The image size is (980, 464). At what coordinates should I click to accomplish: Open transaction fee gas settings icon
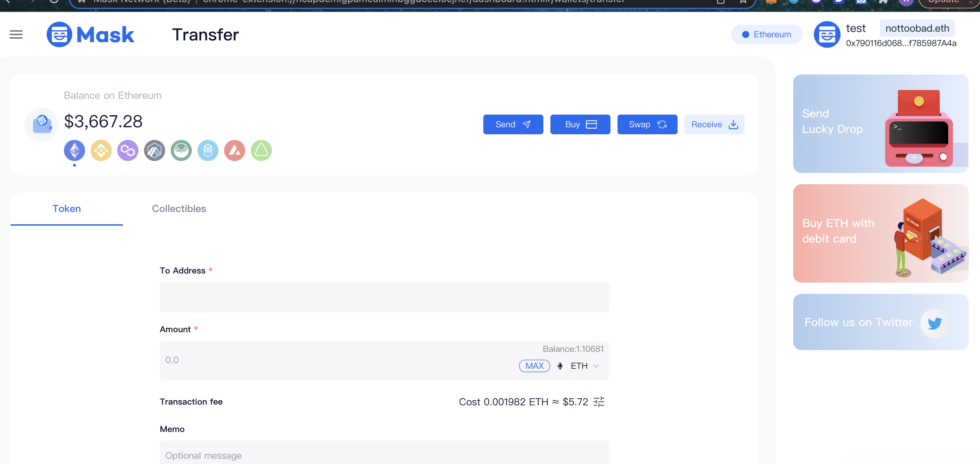click(599, 401)
